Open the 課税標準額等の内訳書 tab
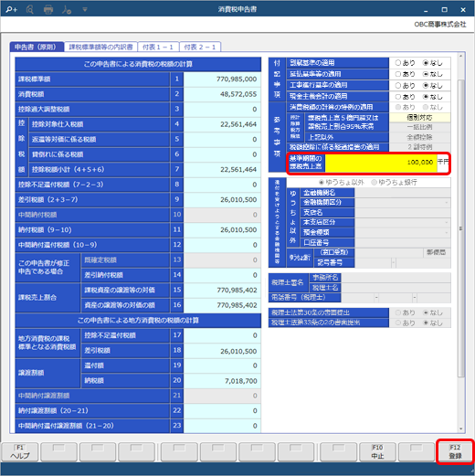This screenshot has height=476, width=475. click(x=100, y=47)
